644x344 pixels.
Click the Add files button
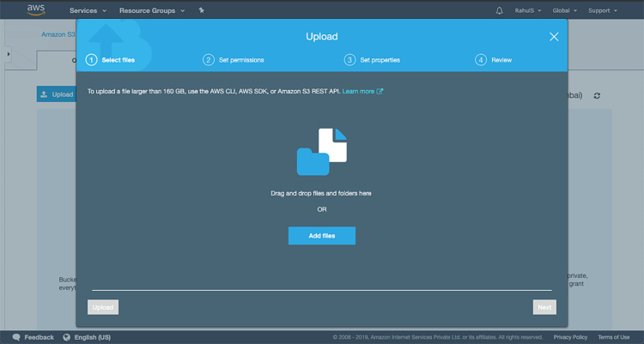point(322,236)
